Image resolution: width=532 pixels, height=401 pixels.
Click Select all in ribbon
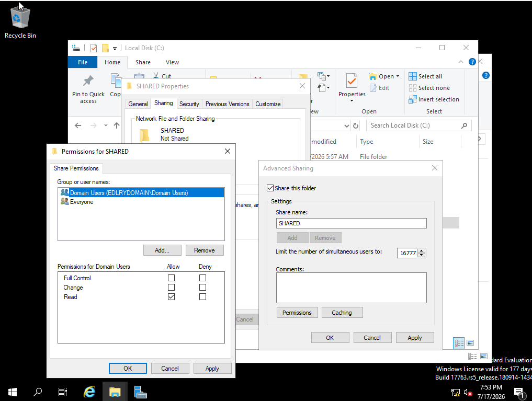point(425,76)
